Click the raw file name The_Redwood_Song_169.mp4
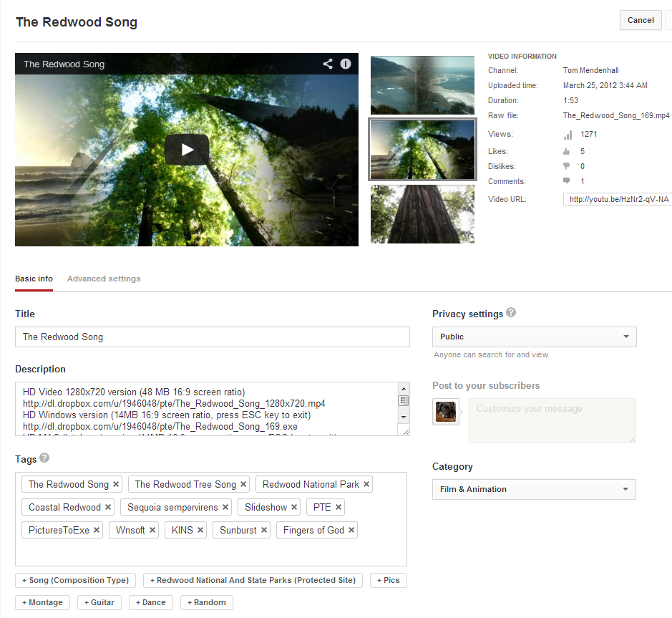The width and height of the screenshot is (672, 618). 616,115
